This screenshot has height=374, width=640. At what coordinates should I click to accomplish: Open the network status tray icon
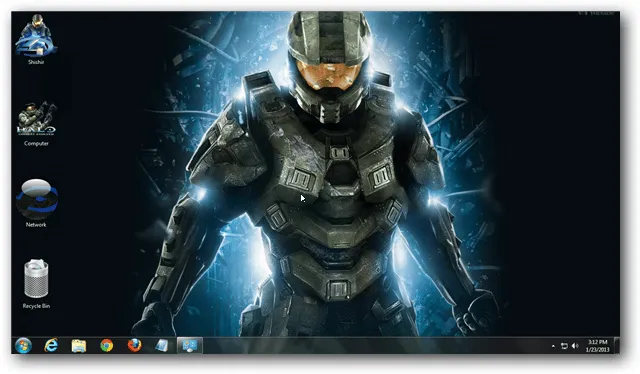click(x=564, y=346)
